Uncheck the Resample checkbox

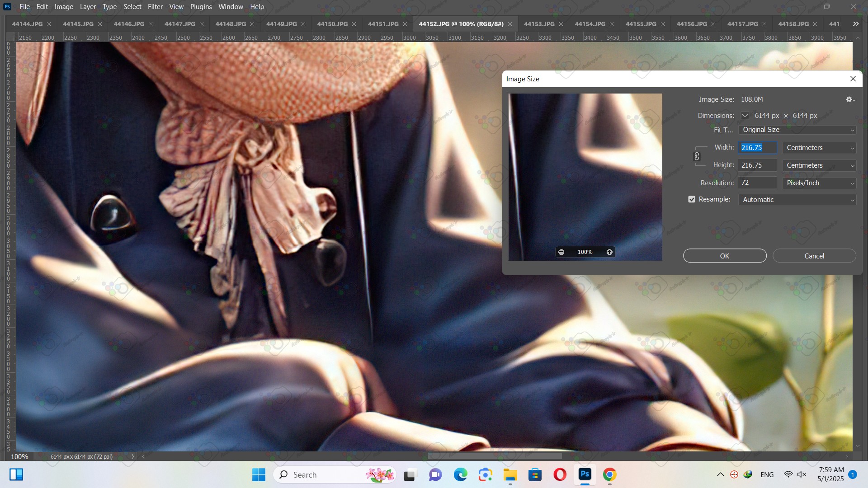coord(692,199)
